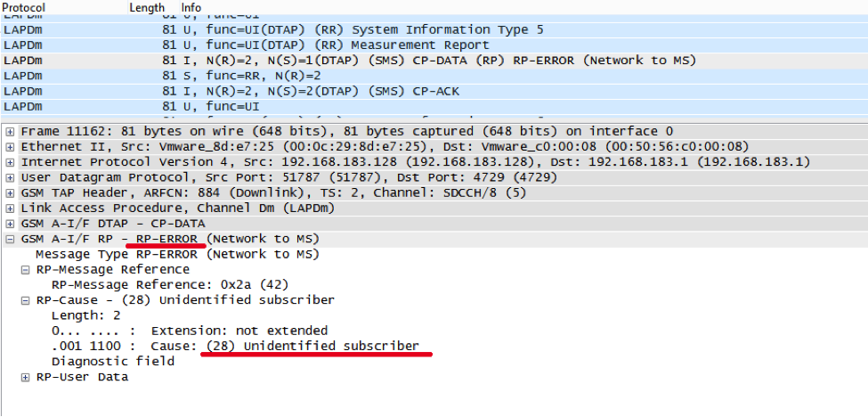Expand Internet Protocol Version 4 section

(10, 162)
